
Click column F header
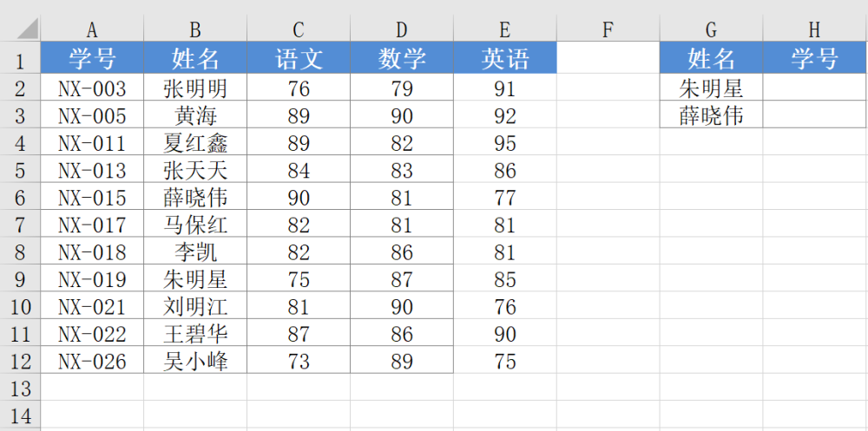(x=608, y=30)
